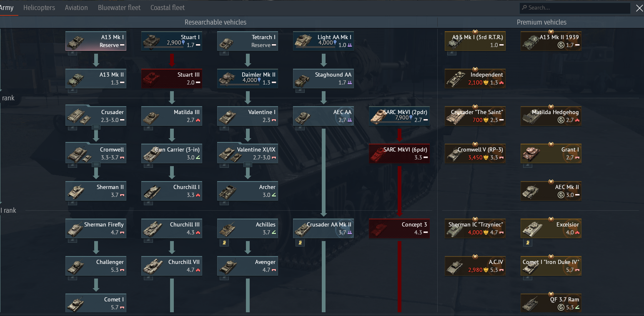Viewport: 644px width, 316px height.
Task: Select the Comet I researchable tank
Action: [96, 303]
